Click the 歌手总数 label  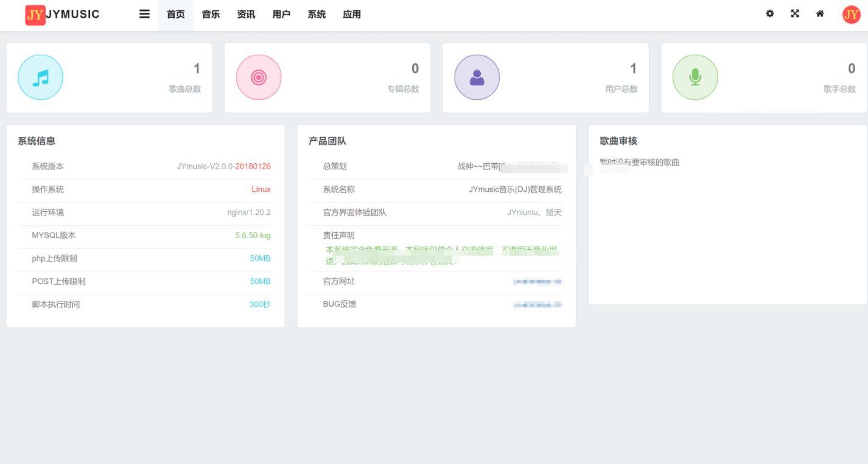840,89
